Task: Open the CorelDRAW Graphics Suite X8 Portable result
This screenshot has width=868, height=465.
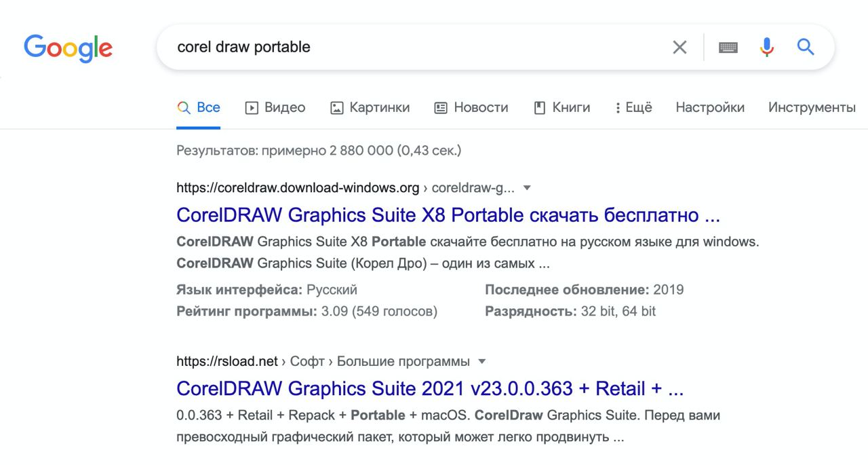Action: (448, 215)
